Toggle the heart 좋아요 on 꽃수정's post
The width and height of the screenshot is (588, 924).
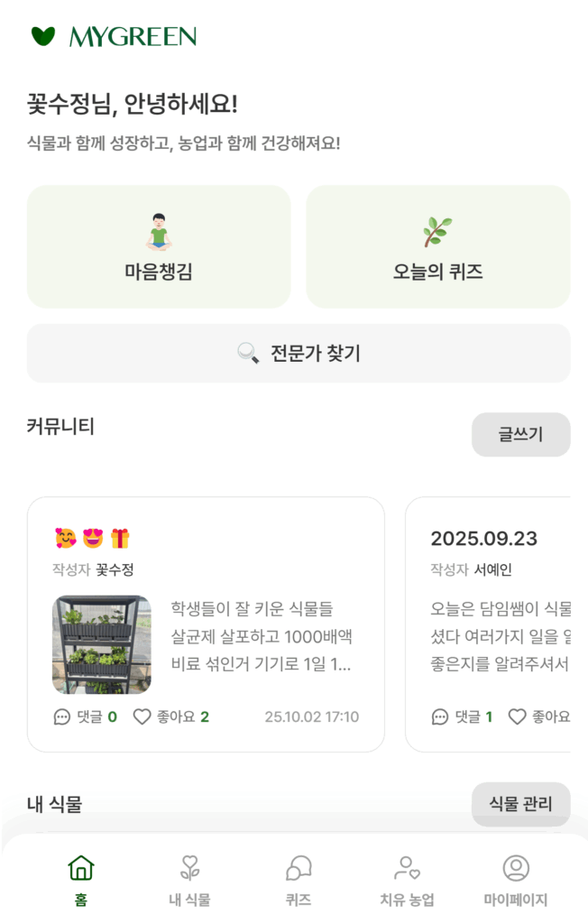point(142,717)
